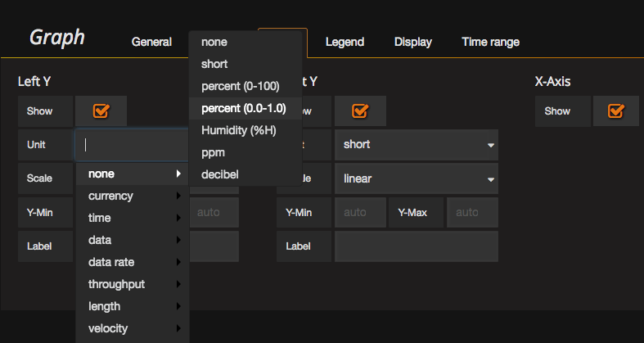Pick the ppm unit option
644x343 pixels.
coord(214,152)
